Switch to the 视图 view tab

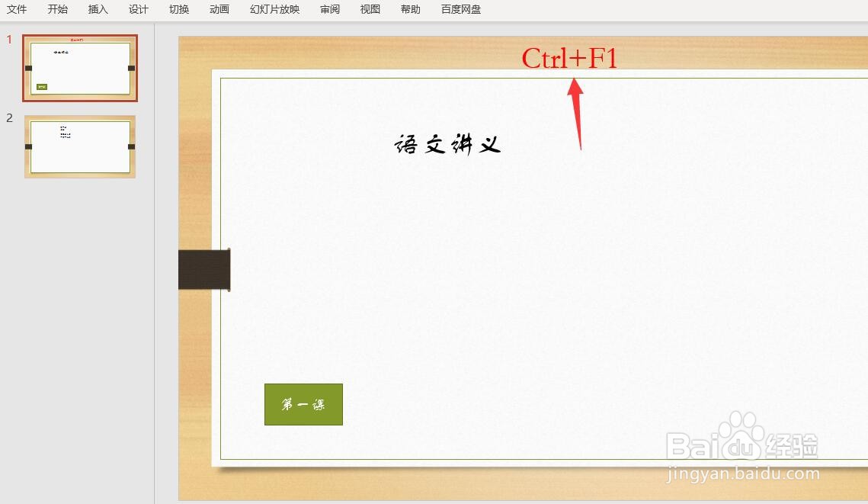(370, 9)
